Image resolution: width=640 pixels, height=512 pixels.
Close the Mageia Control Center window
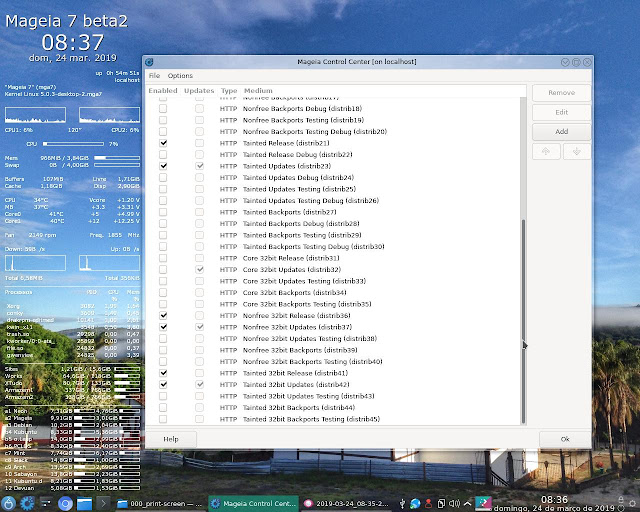pyautogui.click(x=587, y=62)
